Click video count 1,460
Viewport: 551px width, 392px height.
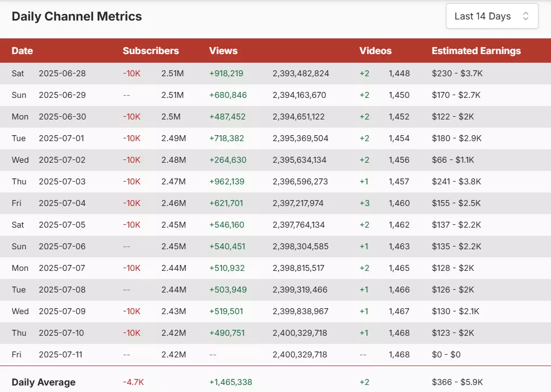[399, 203]
